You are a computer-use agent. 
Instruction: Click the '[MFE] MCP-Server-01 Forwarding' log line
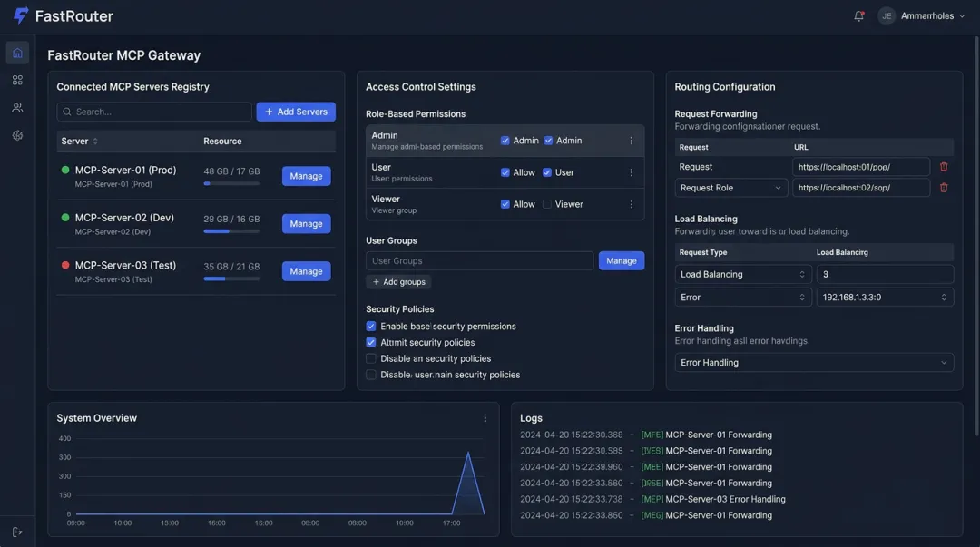point(646,435)
